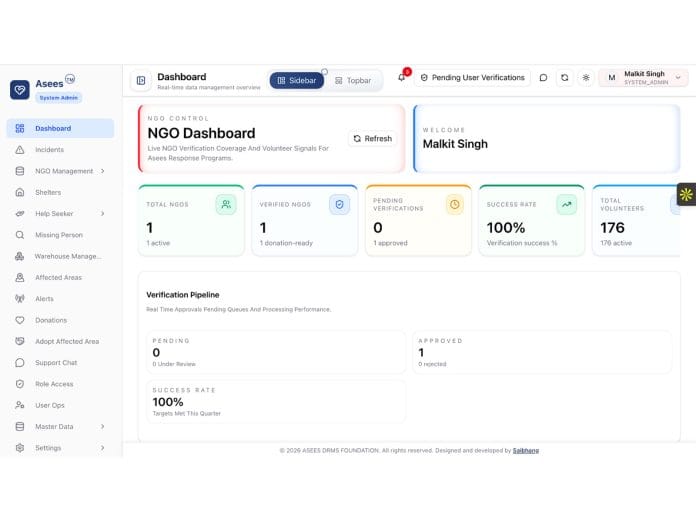696x522 pixels.
Task: Click the refresh sync icon in top bar
Action: 565,78
